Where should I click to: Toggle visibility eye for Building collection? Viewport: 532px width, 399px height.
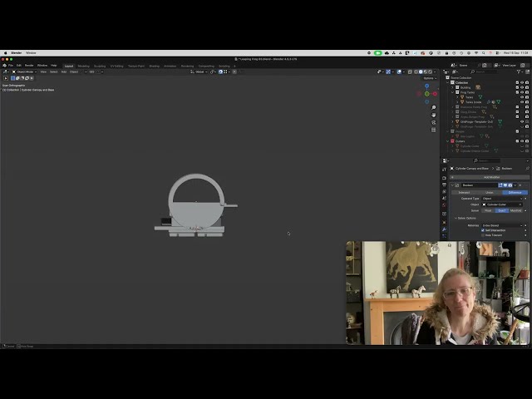click(x=522, y=87)
